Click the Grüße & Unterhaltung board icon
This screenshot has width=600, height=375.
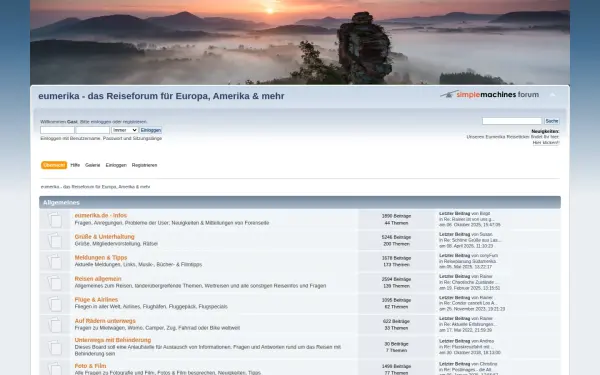point(55,240)
